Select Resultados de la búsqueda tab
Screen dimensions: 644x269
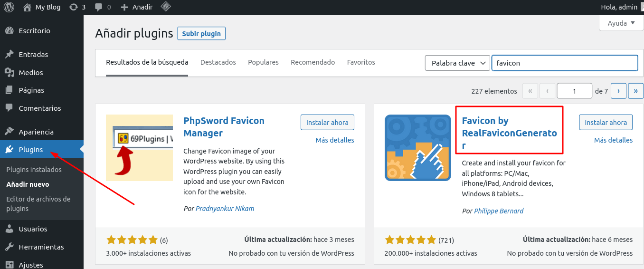click(x=147, y=62)
